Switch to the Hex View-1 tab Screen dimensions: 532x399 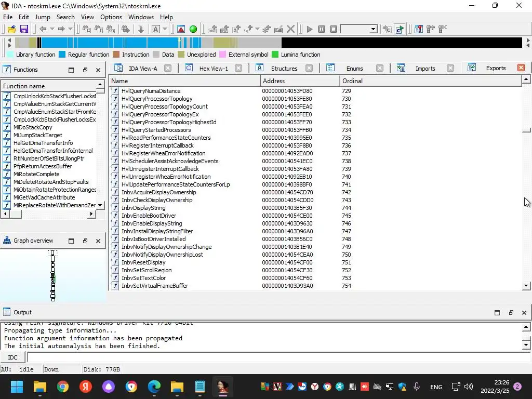[214, 69]
